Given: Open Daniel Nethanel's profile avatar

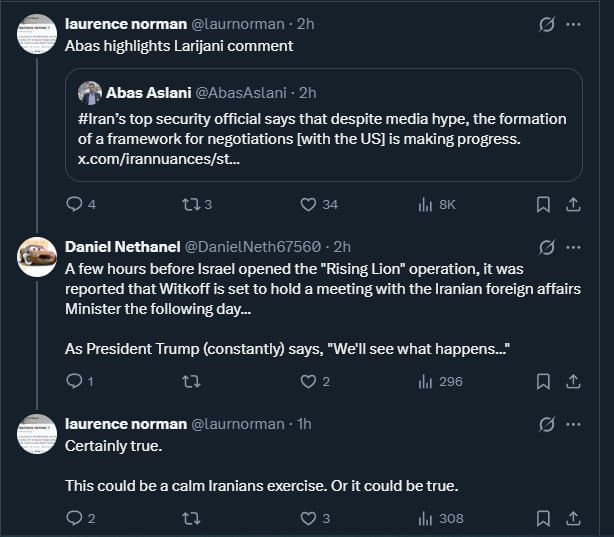Looking at the screenshot, I should click(x=37, y=256).
